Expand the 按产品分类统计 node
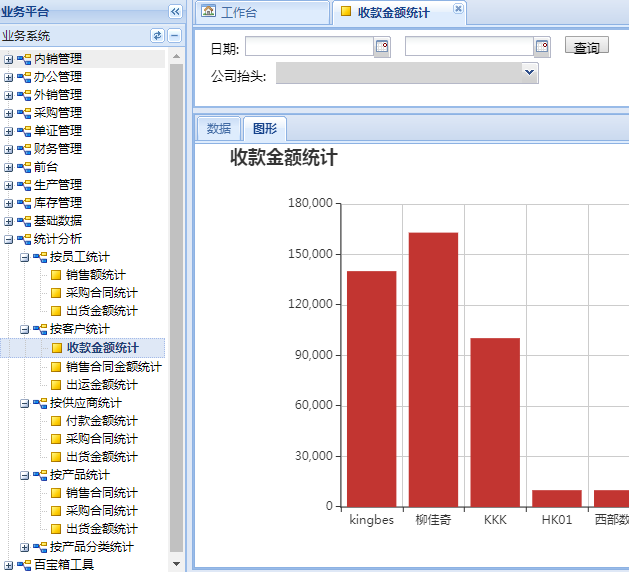629x572 pixels. tap(25, 547)
